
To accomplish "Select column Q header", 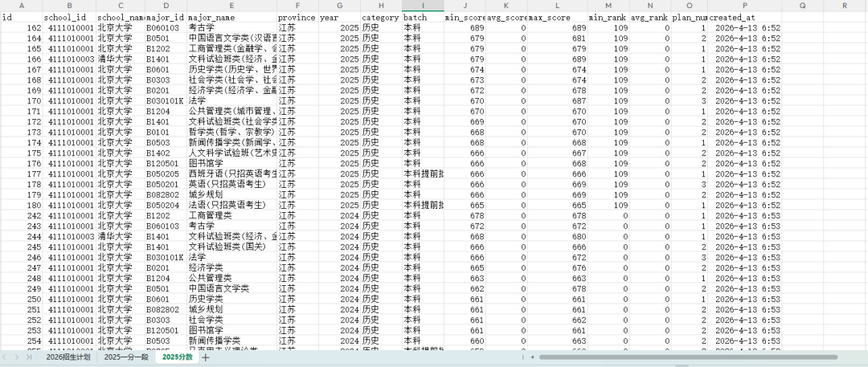I will pos(803,6).
